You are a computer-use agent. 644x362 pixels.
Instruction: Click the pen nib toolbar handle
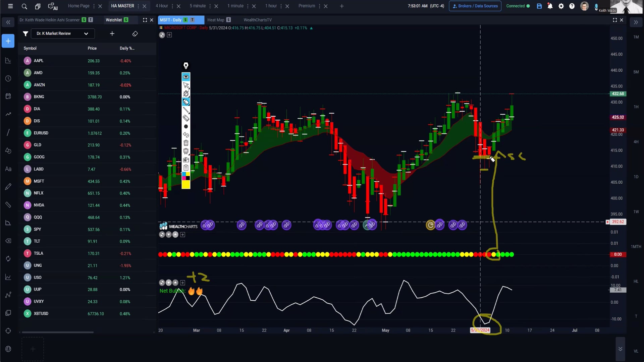tap(186, 66)
